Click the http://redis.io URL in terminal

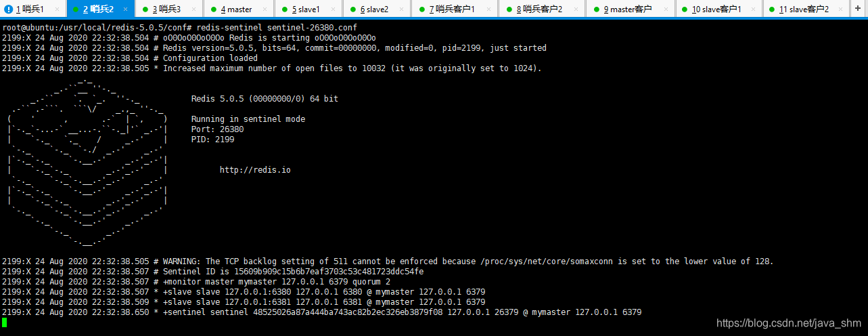point(255,170)
